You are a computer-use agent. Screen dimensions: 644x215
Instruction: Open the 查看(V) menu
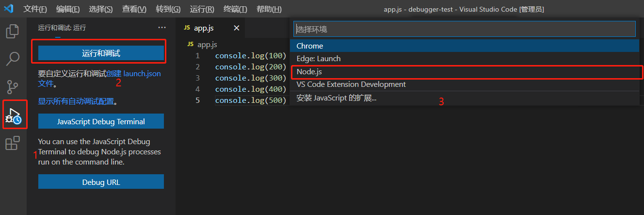pos(134,9)
